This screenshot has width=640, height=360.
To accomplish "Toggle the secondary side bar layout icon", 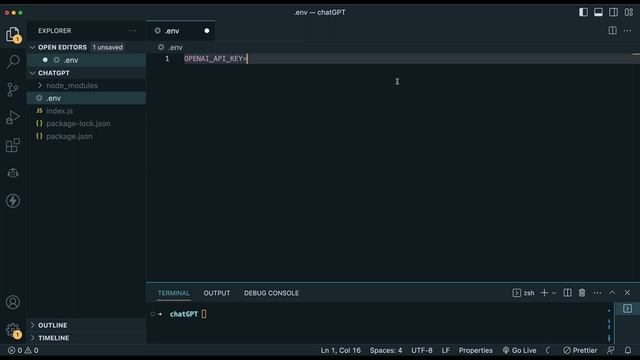I will point(613,12).
